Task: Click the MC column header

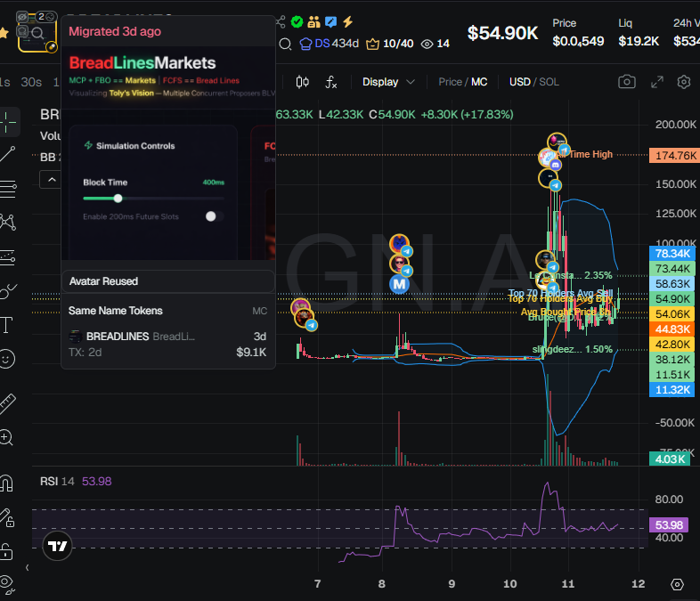Action: (260, 311)
